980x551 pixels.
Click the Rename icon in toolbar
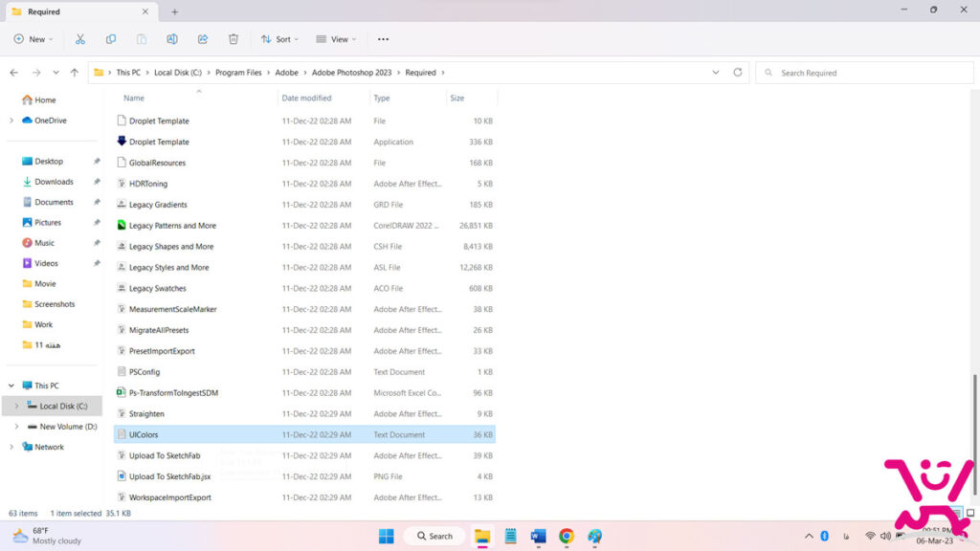tap(172, 39)
